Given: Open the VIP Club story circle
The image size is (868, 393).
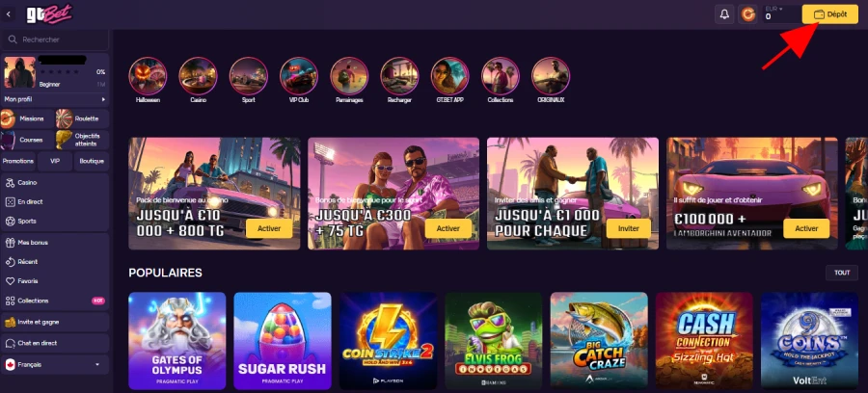Looking at the screenshot, I should pyautogui.click(x=299, y=76).
